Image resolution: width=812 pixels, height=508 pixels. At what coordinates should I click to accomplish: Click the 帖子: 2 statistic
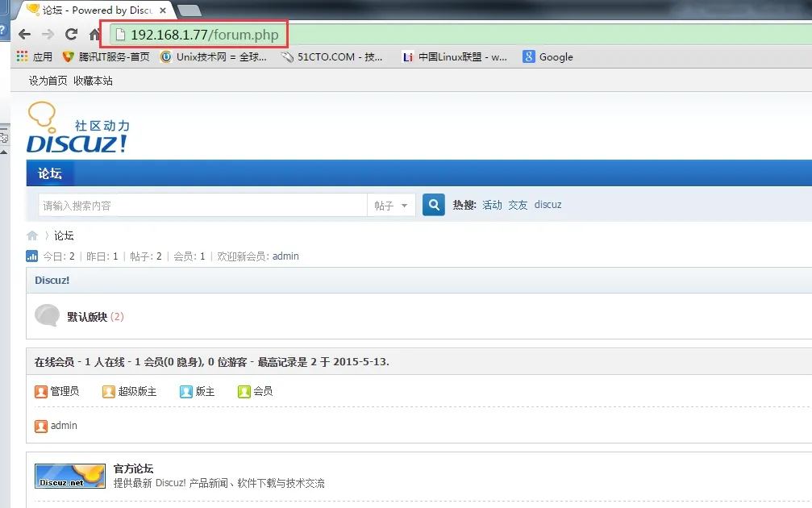click(x=146, y=256)
